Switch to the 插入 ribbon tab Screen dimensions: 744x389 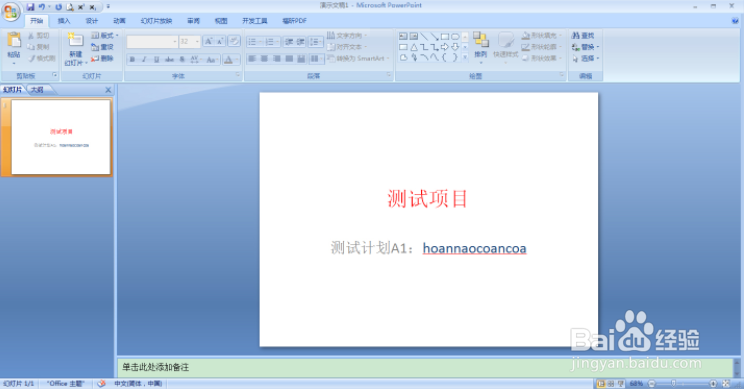point(64,21)
